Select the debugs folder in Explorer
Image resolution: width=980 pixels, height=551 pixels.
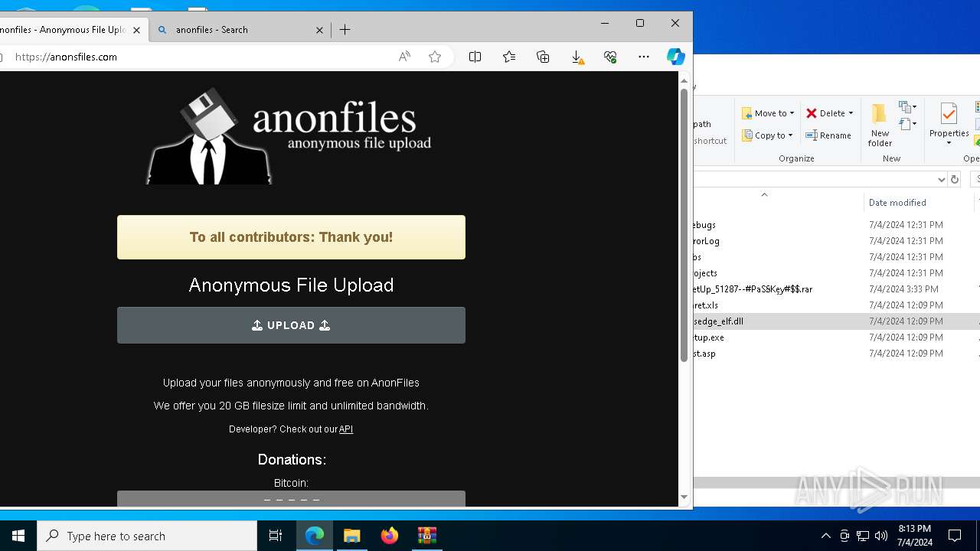(836, 225)
